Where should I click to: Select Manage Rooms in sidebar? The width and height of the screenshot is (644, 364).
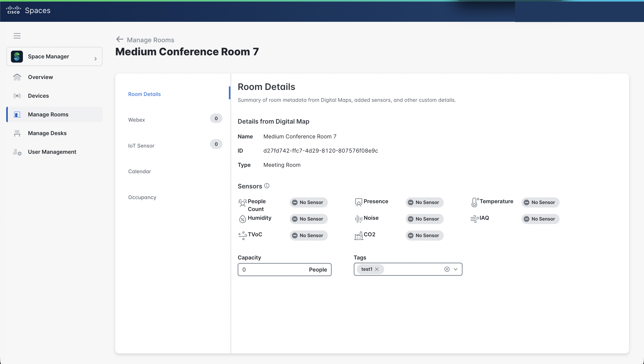click(x=54, y=114)
